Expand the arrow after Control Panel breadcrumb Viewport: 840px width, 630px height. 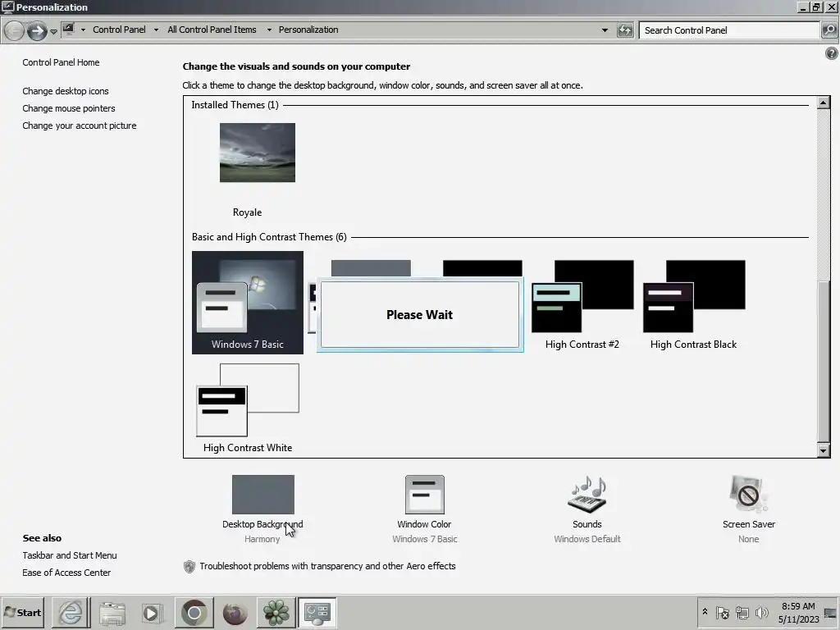pyautogui.click(x=156, y=30)
